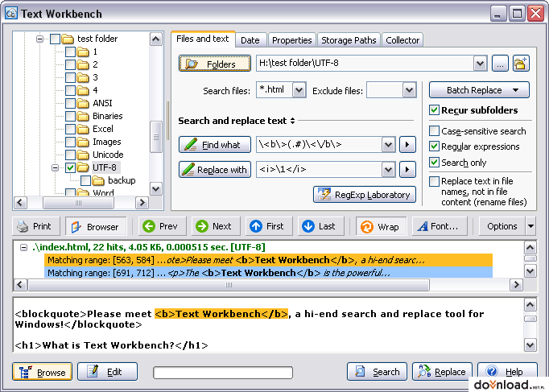Click the Replace with pencil button
This screenshot has width=549, height=392.
(215, 169)
